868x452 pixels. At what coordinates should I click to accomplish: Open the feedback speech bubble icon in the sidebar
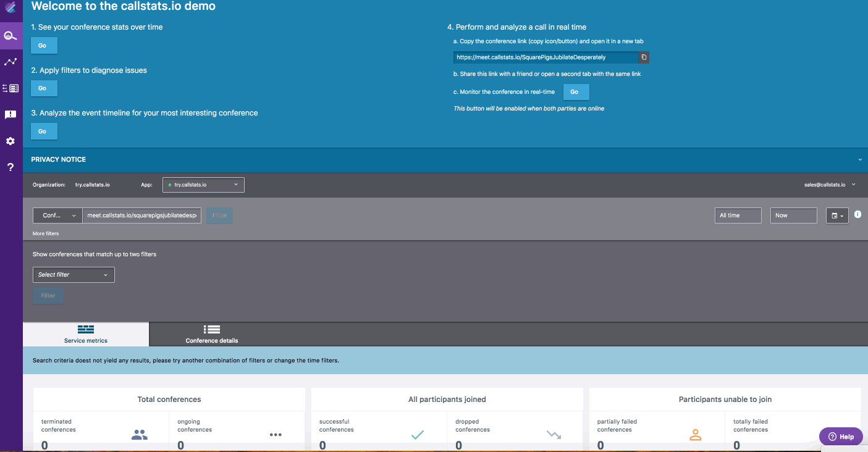coord(11,115)
